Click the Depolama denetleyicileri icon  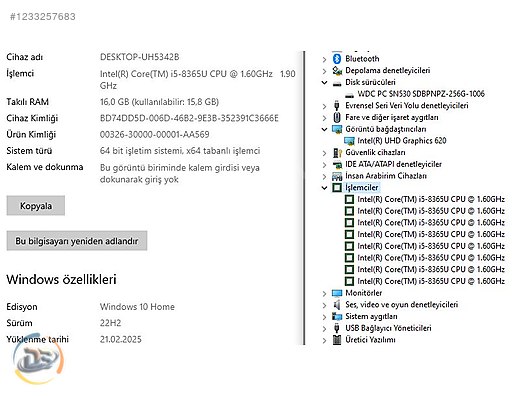click(337, 70)
